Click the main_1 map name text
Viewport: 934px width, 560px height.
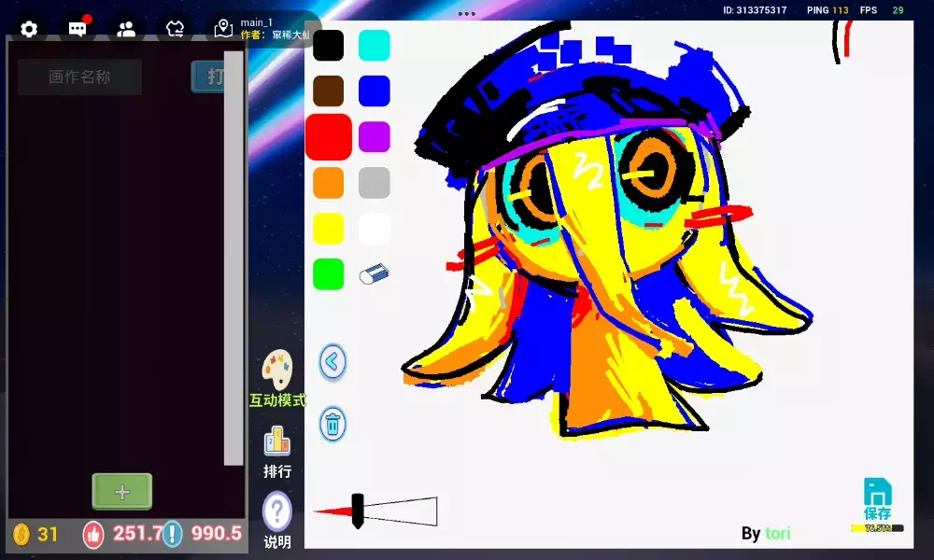click(x=256, y=22)
